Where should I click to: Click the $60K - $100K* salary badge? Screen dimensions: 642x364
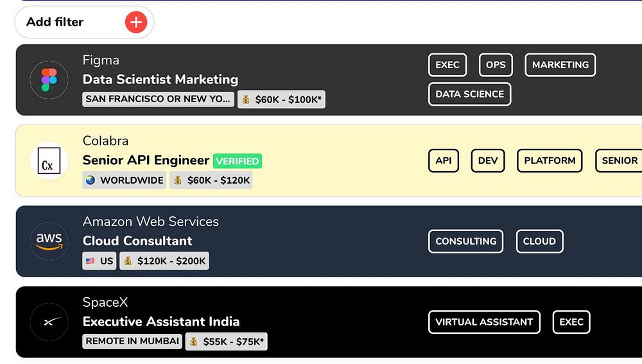(x=282, y=100)
